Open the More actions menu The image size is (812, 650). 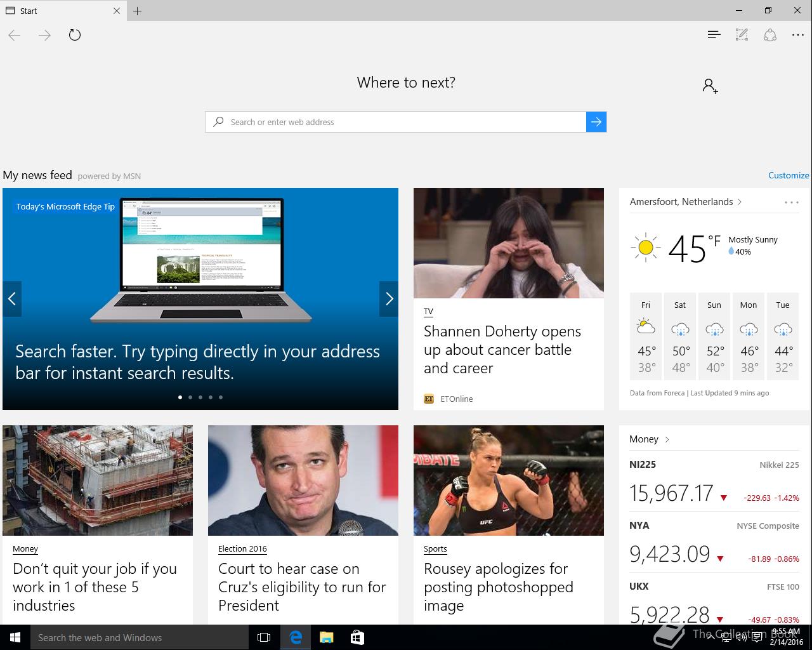(x=798, y=35)
